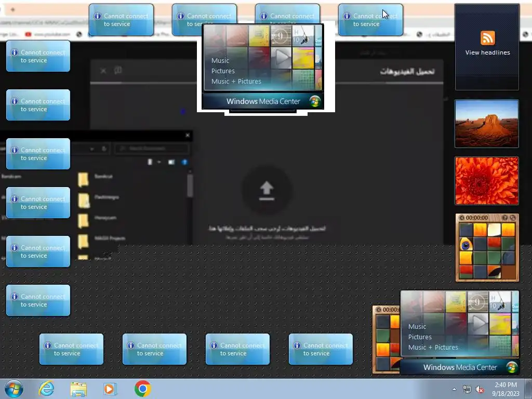
Task: Toggle the file picker preview pane
Action: click(171, 162)
